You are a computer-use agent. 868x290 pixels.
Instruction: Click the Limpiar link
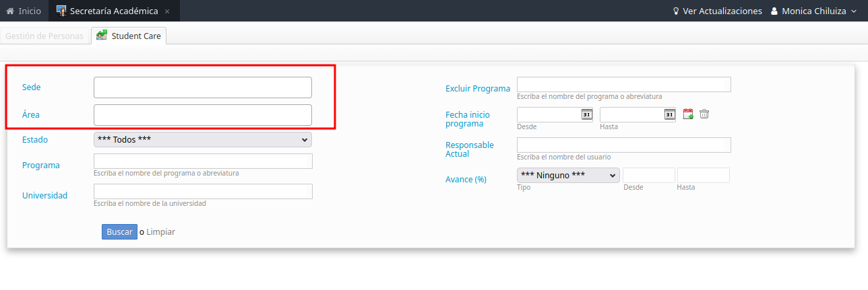(160, 231)
